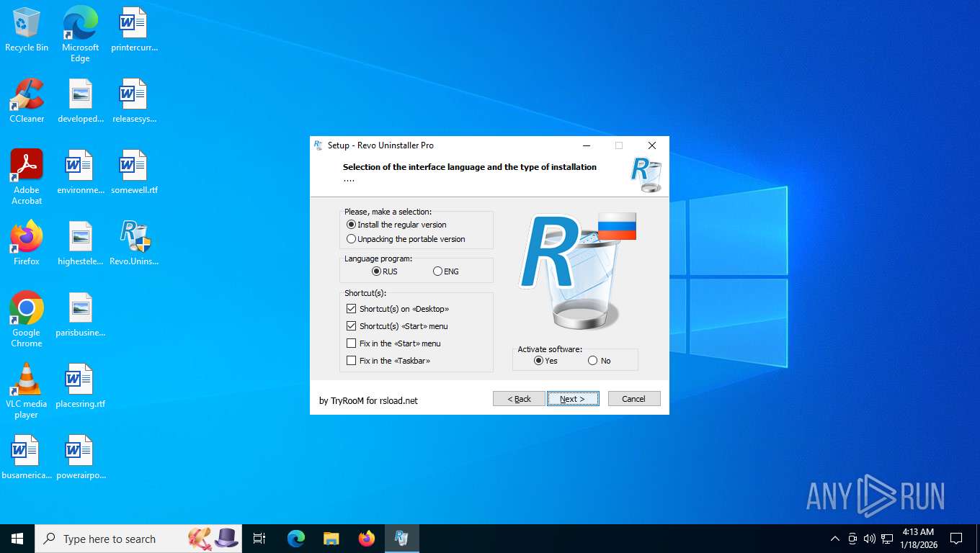Select the somewell.rtf document icon
Screen dimensions: 980x553
(133, 172)
